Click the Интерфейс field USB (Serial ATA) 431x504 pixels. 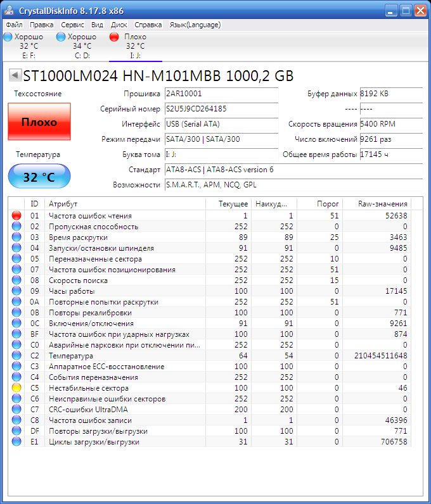(x=221, y=123)
